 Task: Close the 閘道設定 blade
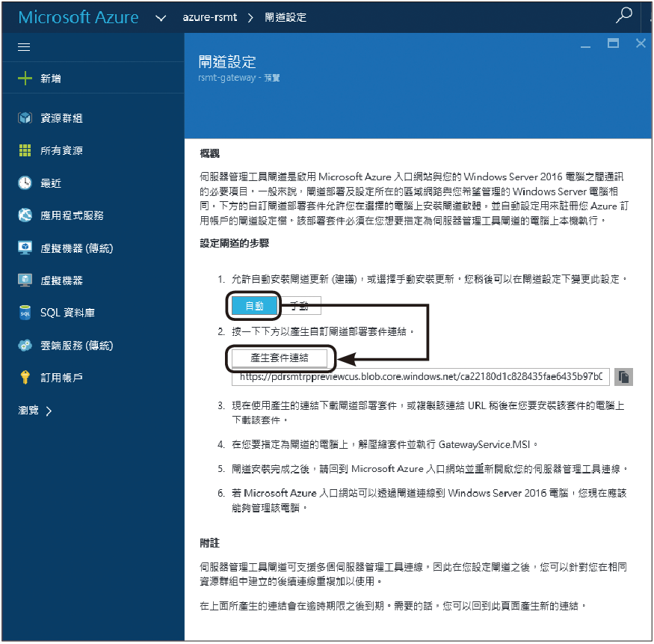(x=641, y=43)
